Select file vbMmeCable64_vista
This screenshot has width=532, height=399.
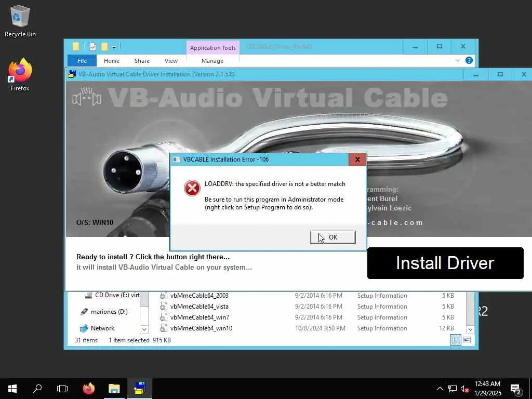[199, 307]
